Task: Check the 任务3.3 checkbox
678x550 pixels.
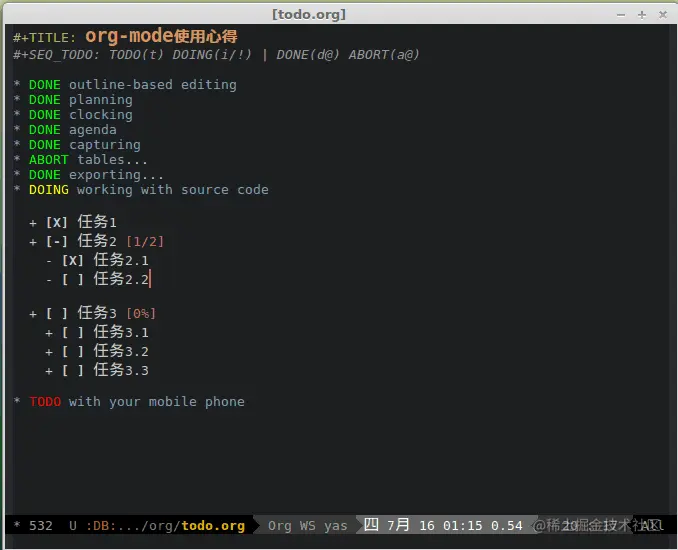Action: point(73,371)
